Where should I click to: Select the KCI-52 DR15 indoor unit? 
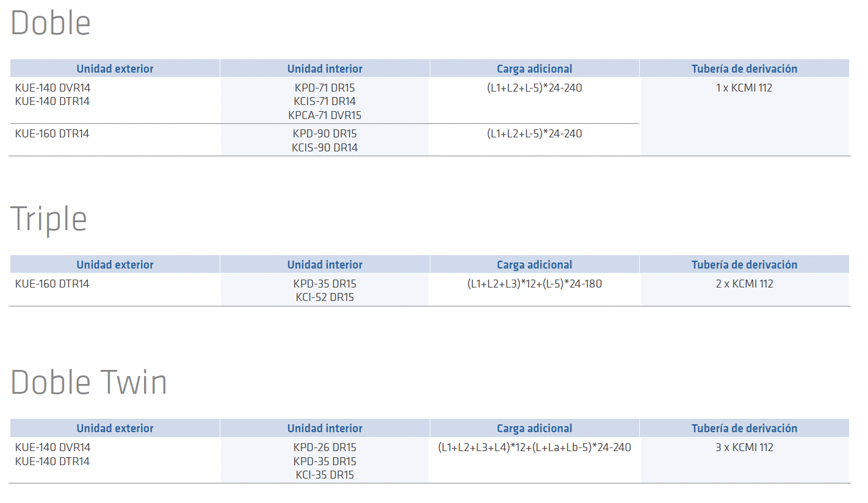325,297
